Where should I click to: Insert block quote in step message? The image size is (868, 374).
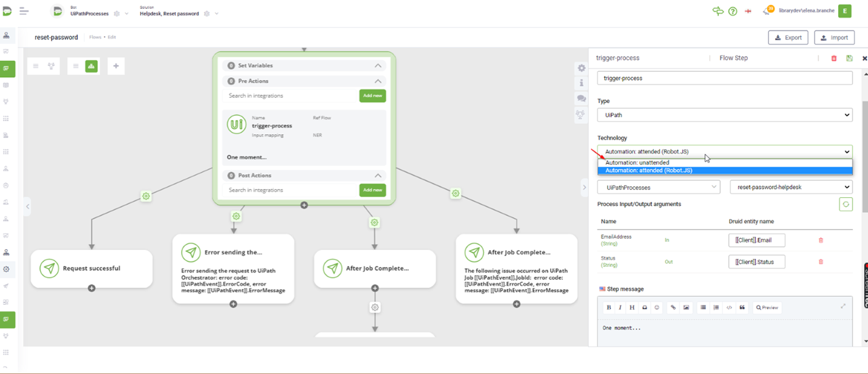742,308
